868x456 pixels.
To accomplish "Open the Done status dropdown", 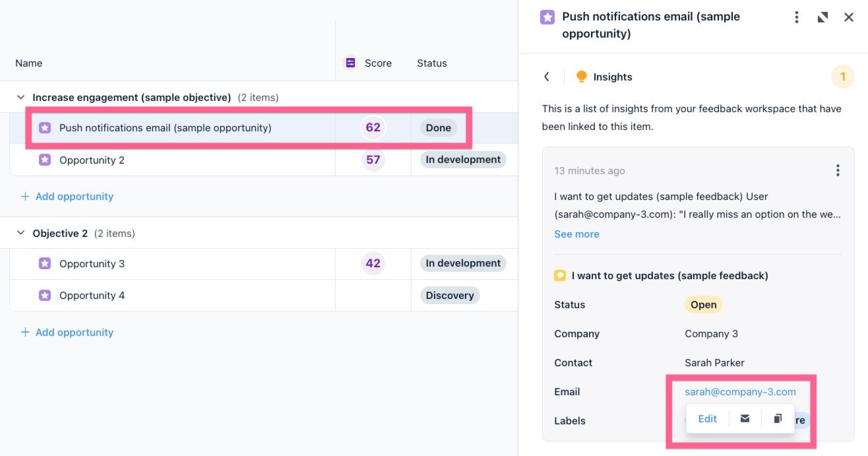I will point(438,128).
